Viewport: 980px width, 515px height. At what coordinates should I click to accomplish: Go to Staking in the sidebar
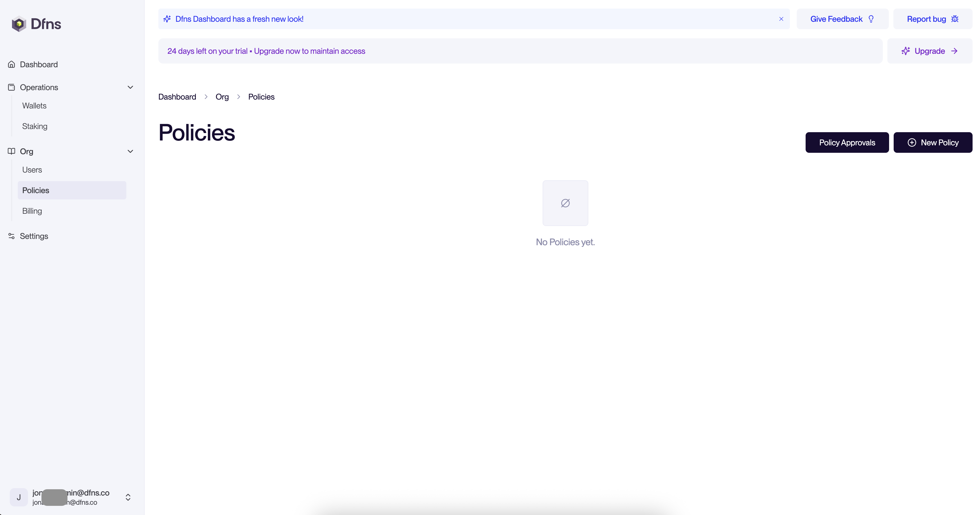pyautogui.click(x=35, y=126)
